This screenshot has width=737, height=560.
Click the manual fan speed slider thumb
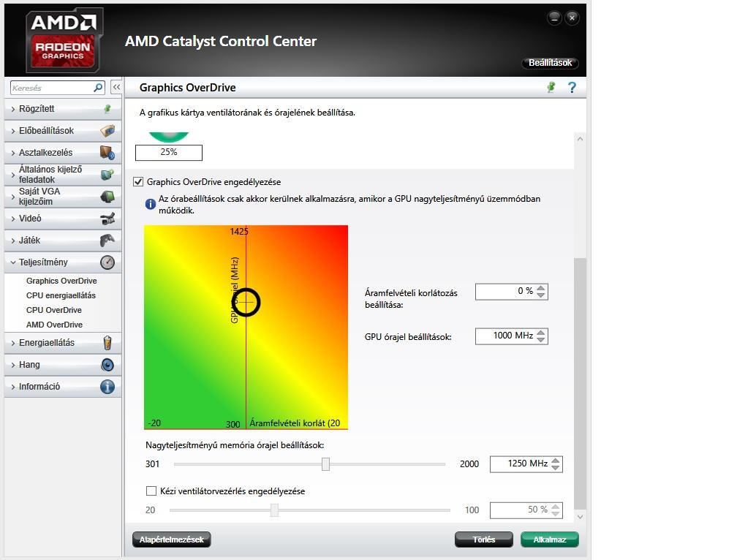[274, 510]
